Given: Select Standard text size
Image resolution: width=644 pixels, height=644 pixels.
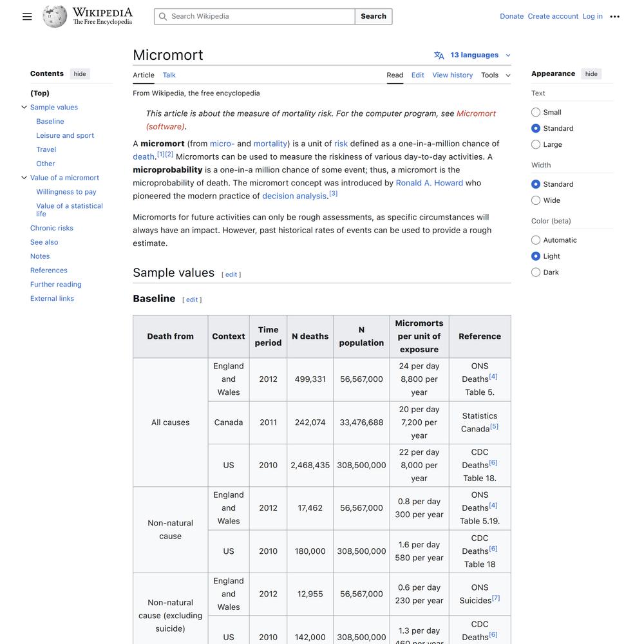Looking at the screenshot, I should pyautogui.click(x=536, y=128).
